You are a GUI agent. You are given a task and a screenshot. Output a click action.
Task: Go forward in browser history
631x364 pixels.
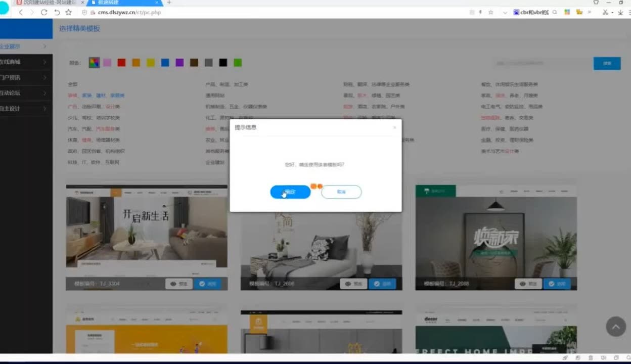[32, 12]
